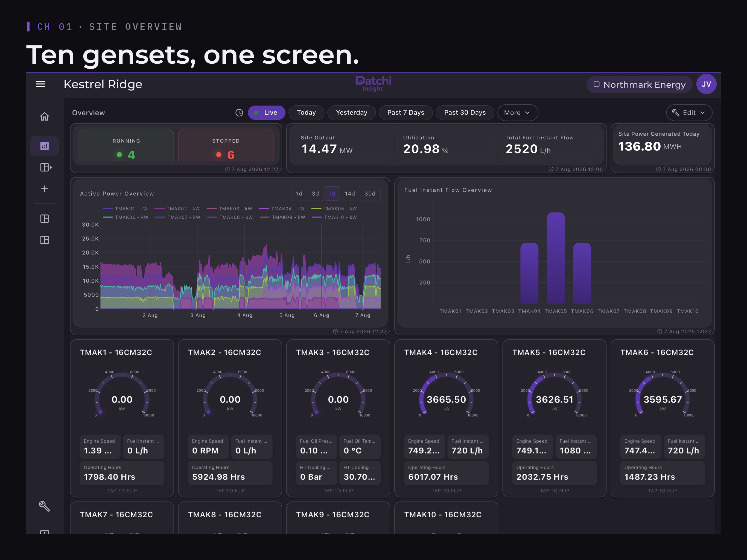Click the STOPPED 6 status card
Screen dimensions: 747x560
pos(226,145)
